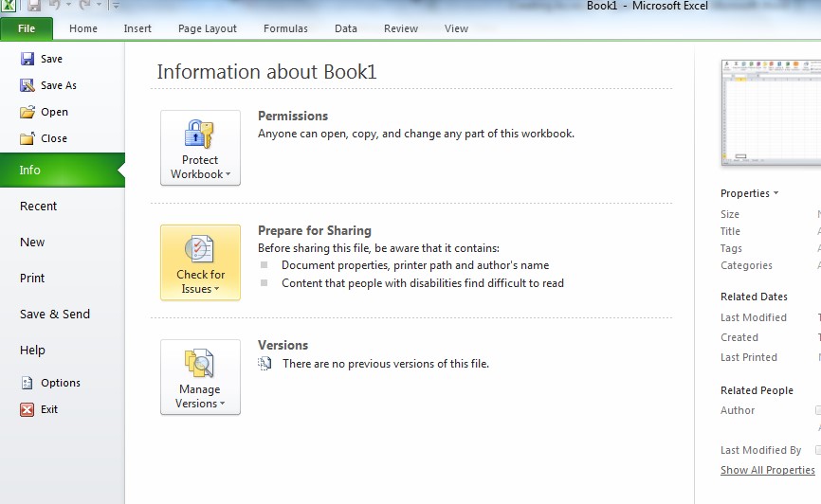Switch to the File tab

pos(27,28)
